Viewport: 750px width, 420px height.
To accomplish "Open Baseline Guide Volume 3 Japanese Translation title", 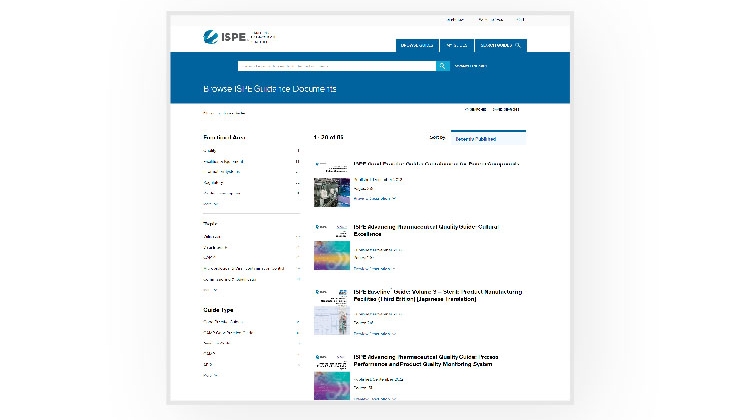I will click(x=438, y=296).
